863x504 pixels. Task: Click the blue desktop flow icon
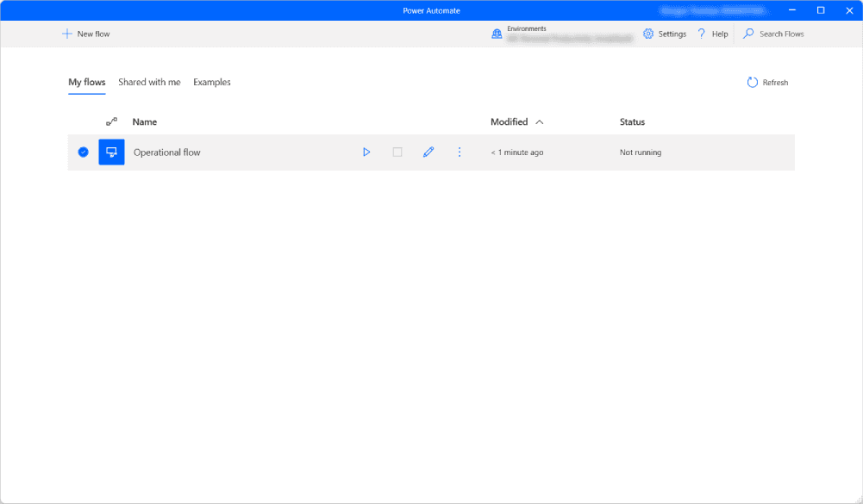(x=111, y=152)
